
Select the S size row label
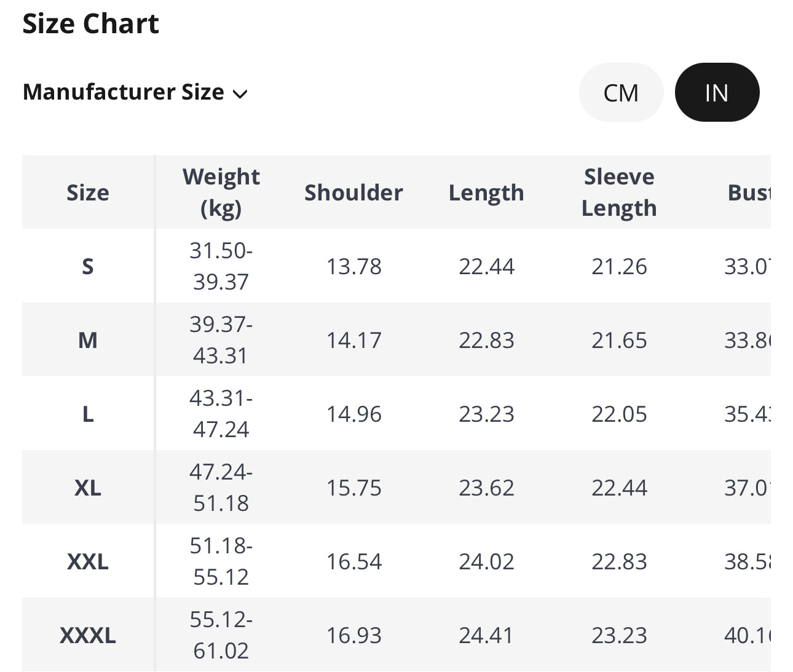[x=88, y=266]
